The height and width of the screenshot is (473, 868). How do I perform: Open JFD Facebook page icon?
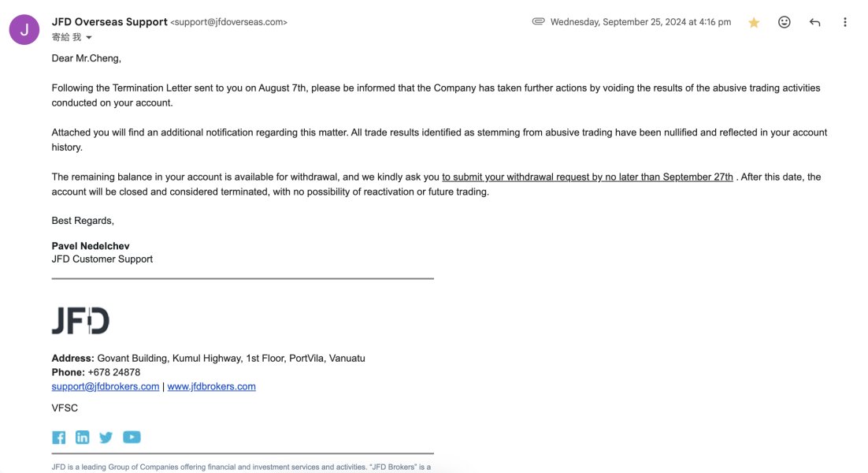click(58, 438)
